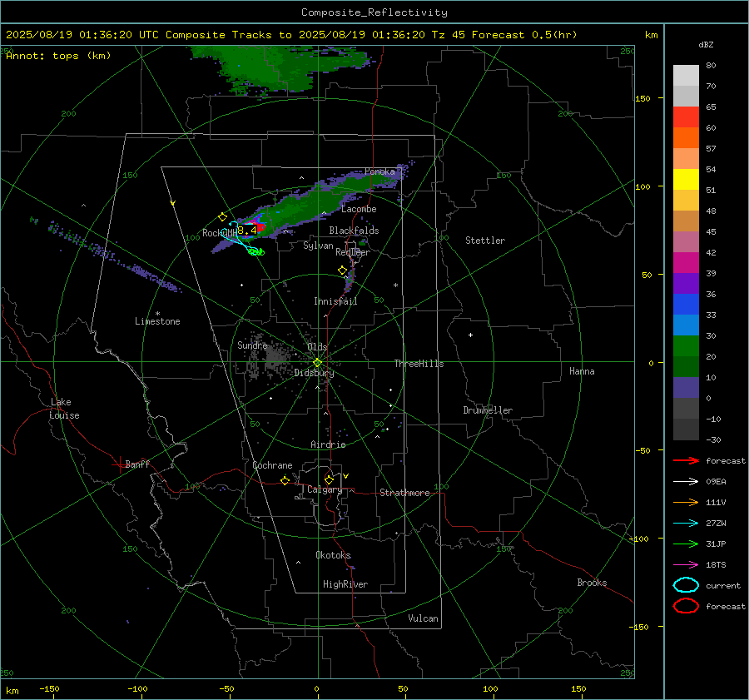Click the Drumheller city label
749x700 pixels.
coord(488,410)
